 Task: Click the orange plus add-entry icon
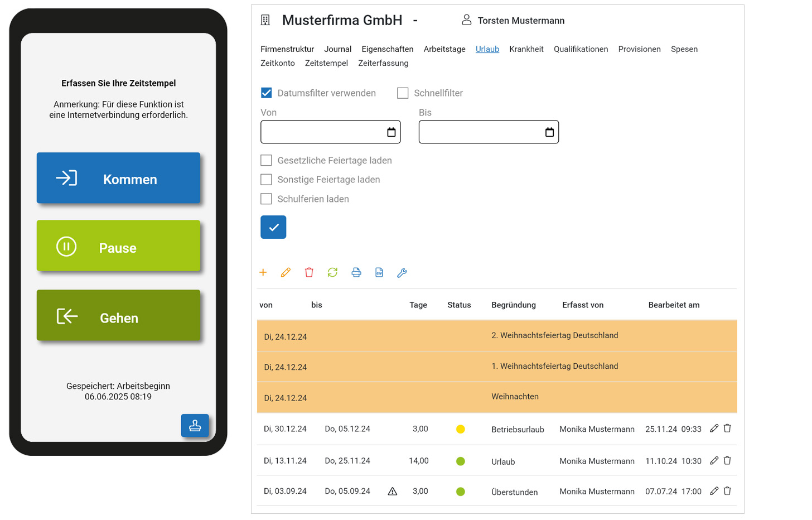tap(263, 272)
